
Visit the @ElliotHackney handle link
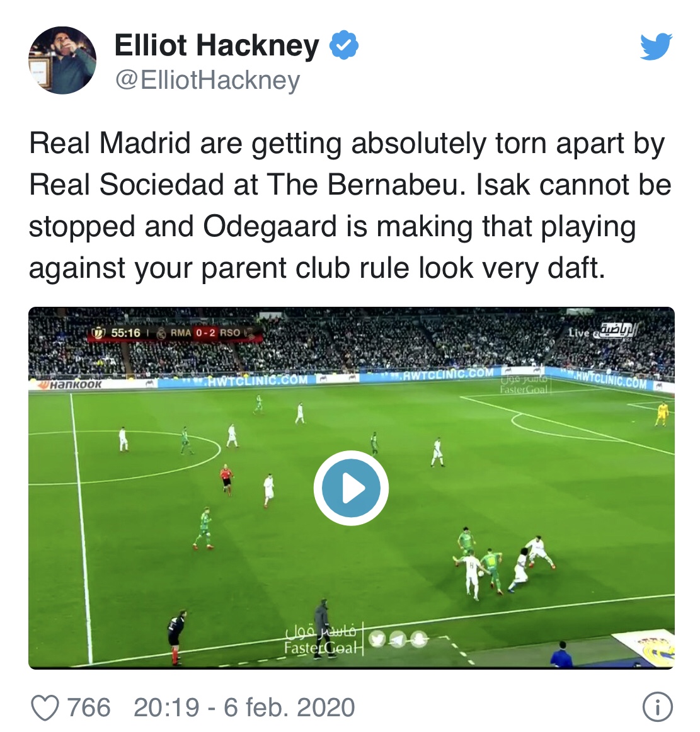[x=207, y=80]
